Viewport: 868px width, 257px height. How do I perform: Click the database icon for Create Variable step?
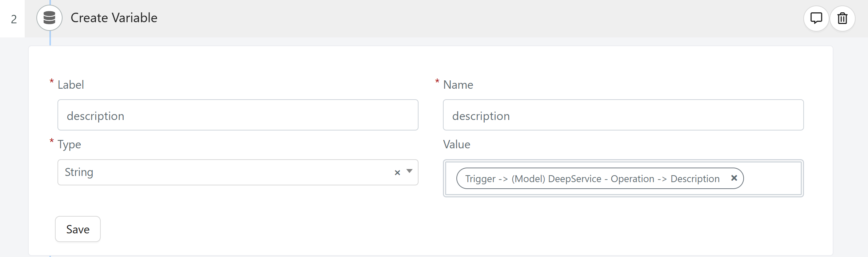49,18
